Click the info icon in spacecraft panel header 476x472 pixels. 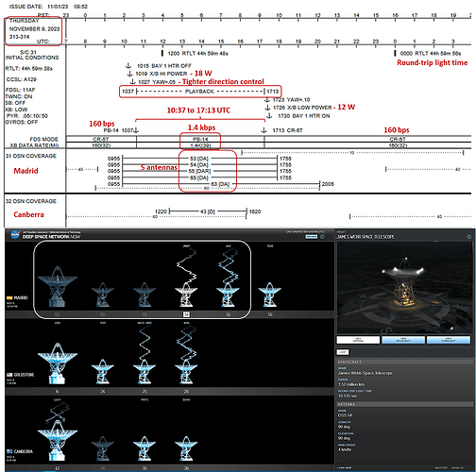point(468,237)
